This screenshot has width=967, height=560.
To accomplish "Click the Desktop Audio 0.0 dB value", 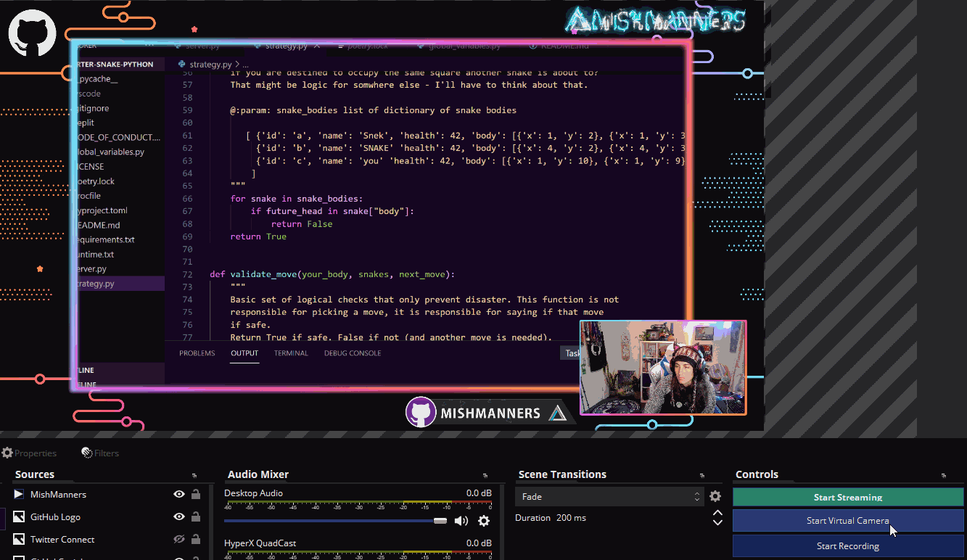I will [479, 493].
